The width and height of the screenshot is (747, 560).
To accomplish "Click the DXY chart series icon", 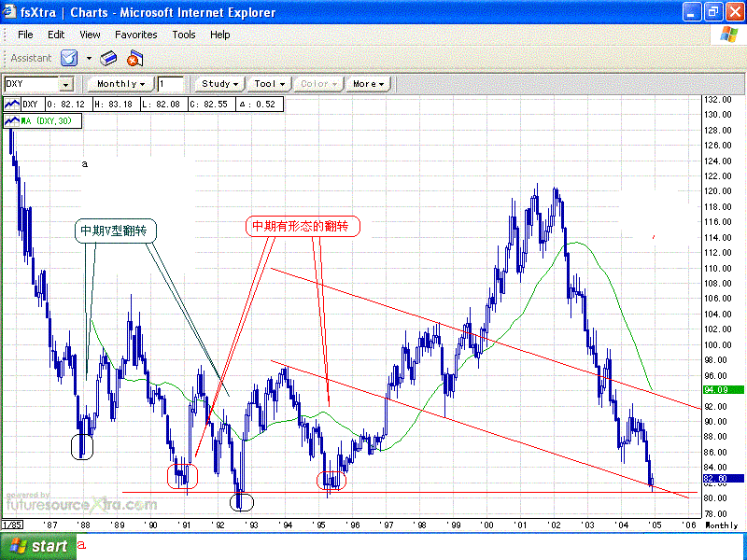I will [13, 104].
